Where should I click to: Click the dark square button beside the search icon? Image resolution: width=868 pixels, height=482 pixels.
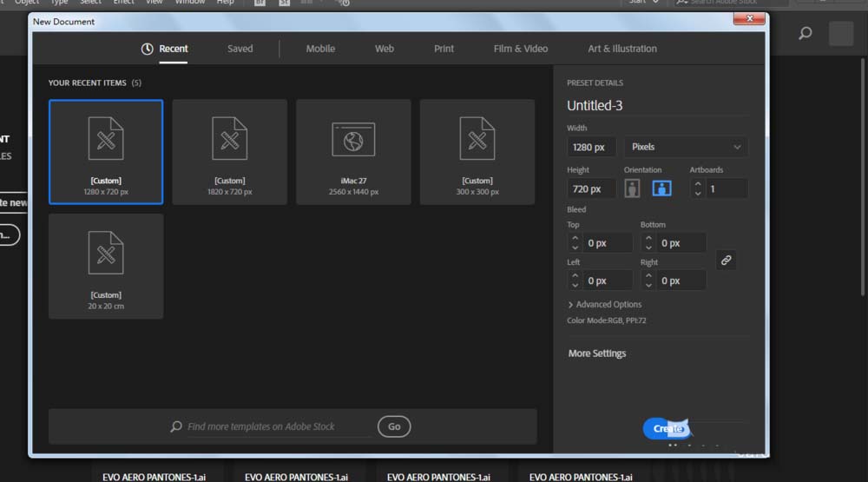click(841, 34)
